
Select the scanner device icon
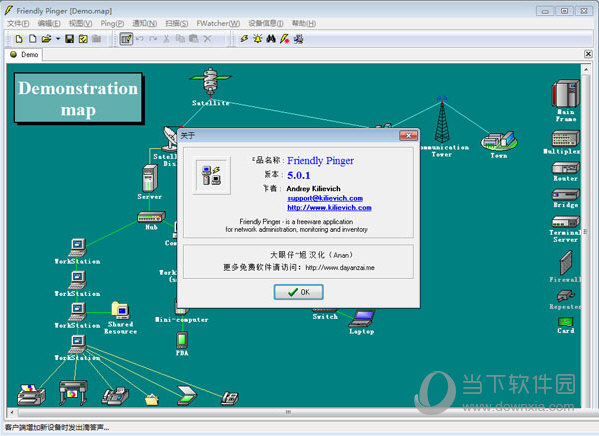point(187,395)
